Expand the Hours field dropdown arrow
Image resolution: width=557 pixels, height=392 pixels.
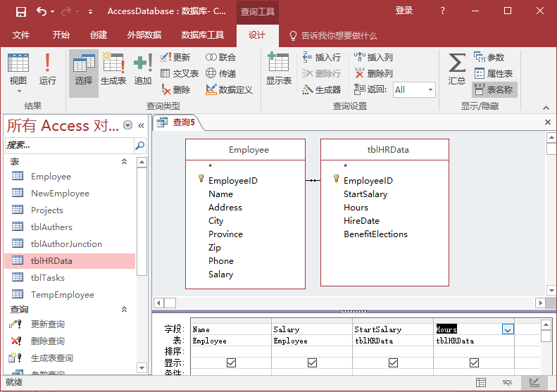[508, 329]
